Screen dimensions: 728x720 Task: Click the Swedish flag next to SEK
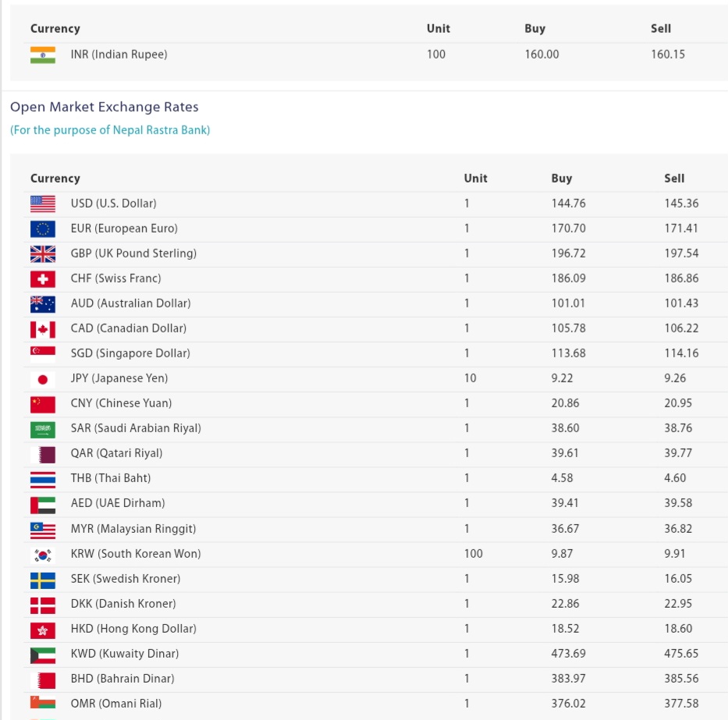(x=43, y=580)
